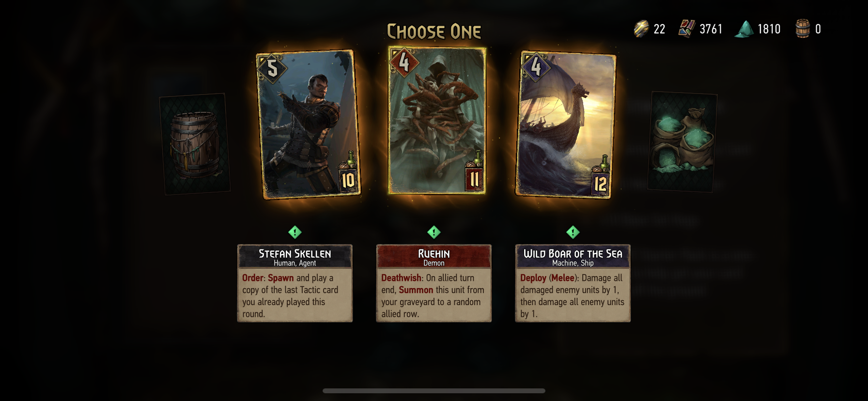Click the provision cost 11 on Ruehin
The image size is (868, 401).
coord(474,178)
